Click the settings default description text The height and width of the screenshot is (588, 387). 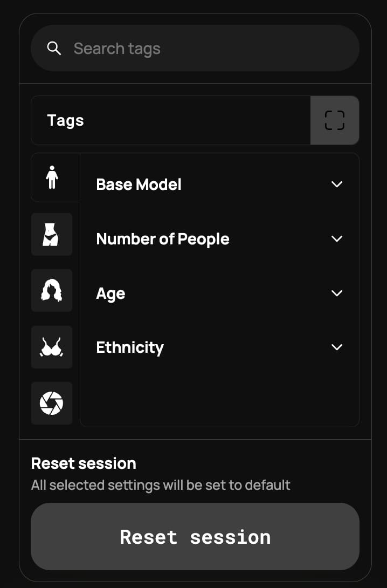tap(161, 485)
